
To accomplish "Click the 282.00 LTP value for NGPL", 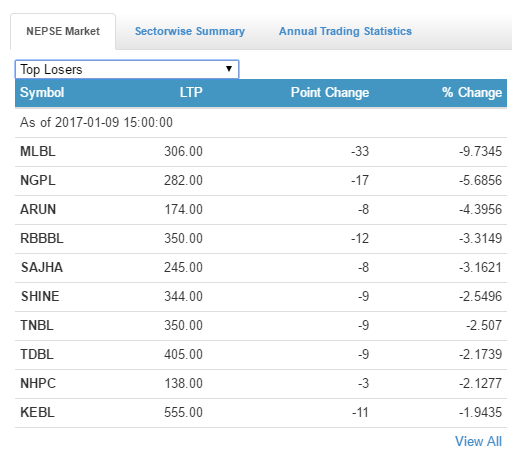I will 183,180.
